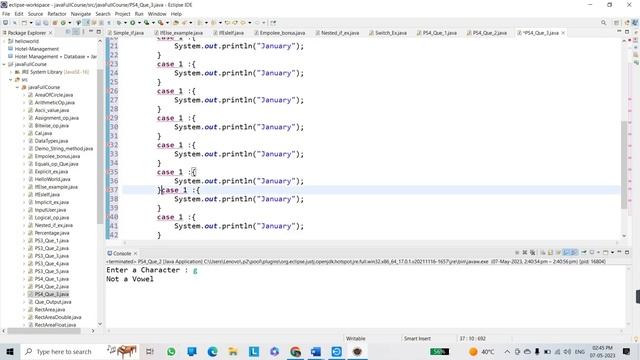
Task: Select the Hotel-Management project
Action: click(36, 49)
